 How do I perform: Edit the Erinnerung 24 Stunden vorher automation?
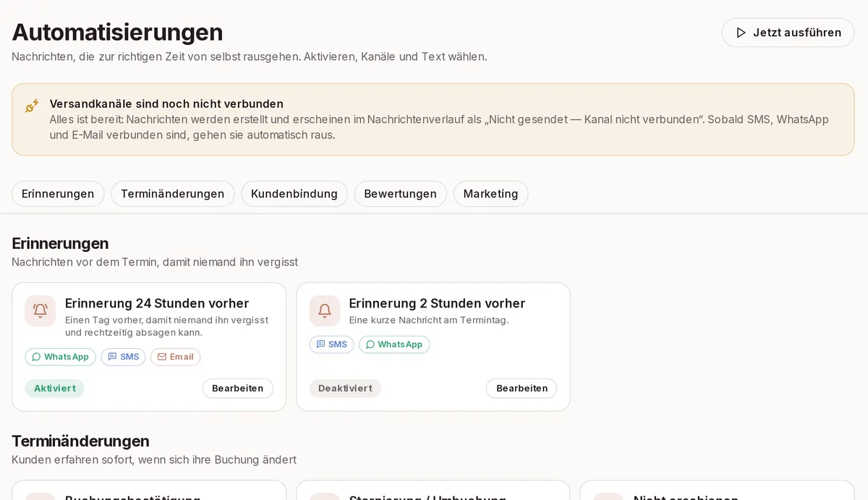238,389
